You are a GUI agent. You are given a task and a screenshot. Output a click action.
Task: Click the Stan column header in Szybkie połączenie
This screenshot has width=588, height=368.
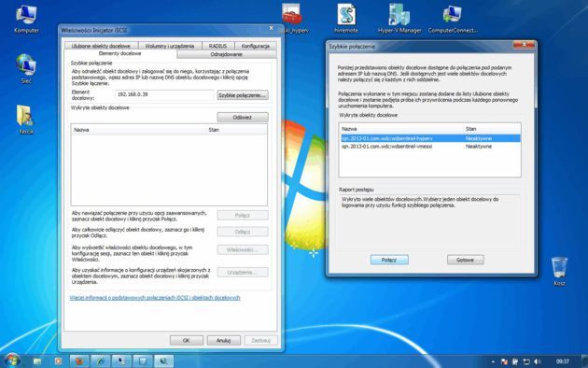[492, 129]
